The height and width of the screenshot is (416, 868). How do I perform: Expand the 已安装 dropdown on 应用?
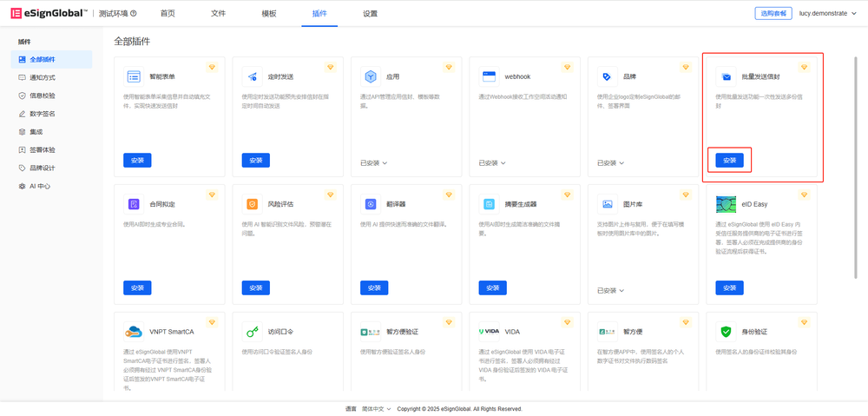click(x=373, y=163)
